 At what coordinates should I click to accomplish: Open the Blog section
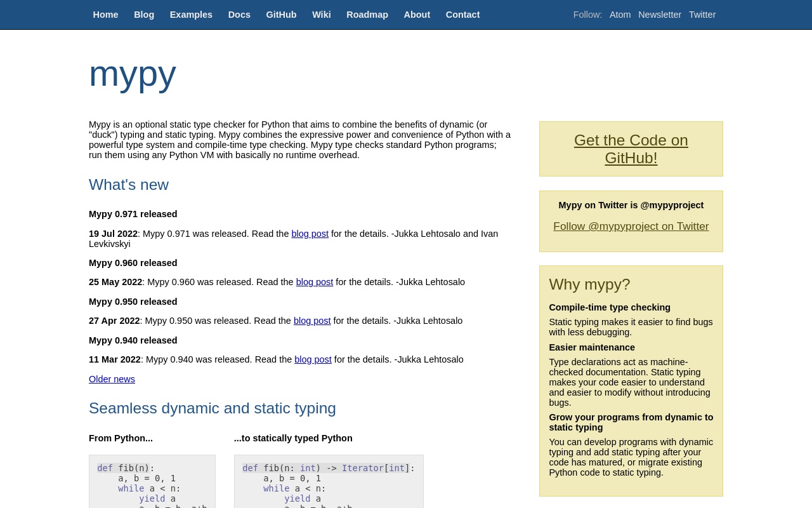click(144, 15)
